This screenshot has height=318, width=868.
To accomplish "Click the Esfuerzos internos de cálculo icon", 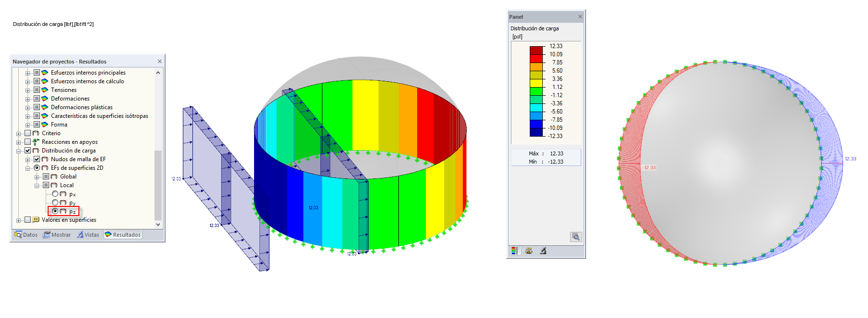I will click(x=45, y=81).
